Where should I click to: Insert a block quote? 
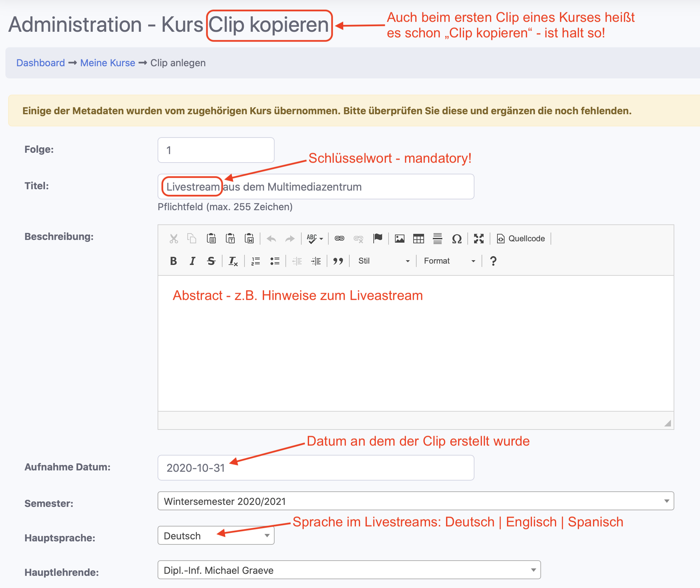(x=338, y=261)
